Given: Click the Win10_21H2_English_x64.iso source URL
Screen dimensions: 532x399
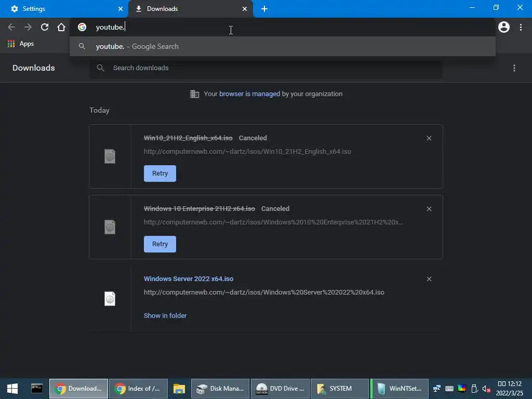Looking at the screenshot, I should pyautogui.click(x=247, y=151).
